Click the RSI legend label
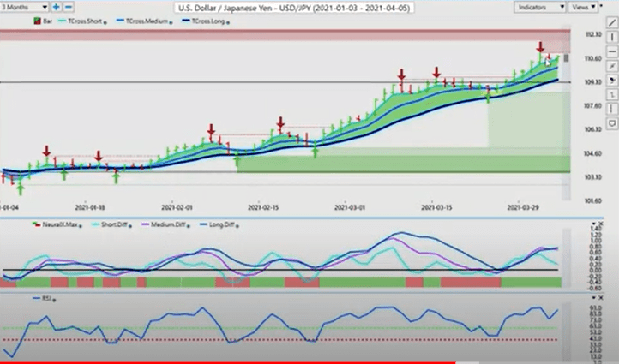The image size is (619, 364). pyautogui.click(x=46, y=299)
